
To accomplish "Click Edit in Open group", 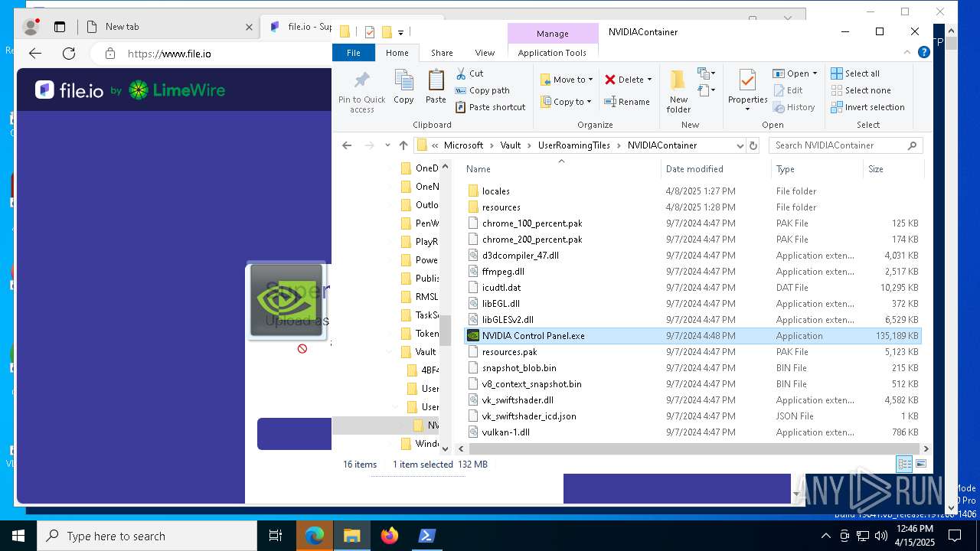I will pyautogui.click(x=788, y=90).
